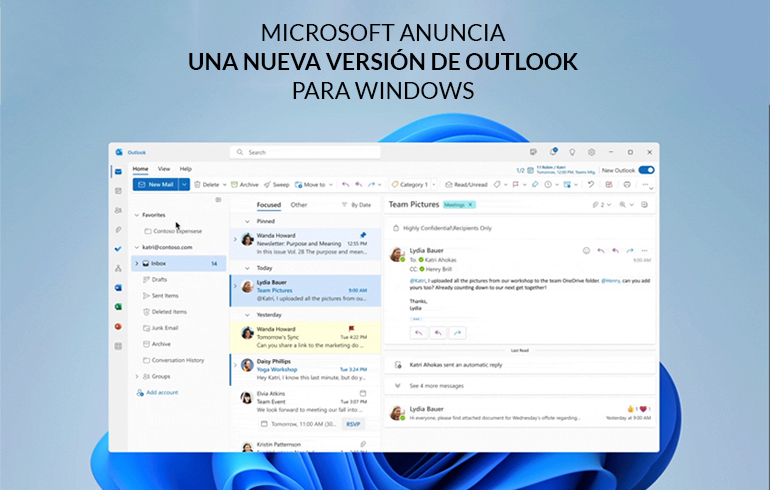Screen dimensions: 770x490
Task: Collapse the Yesterday message group
Action: click(247, 315)
